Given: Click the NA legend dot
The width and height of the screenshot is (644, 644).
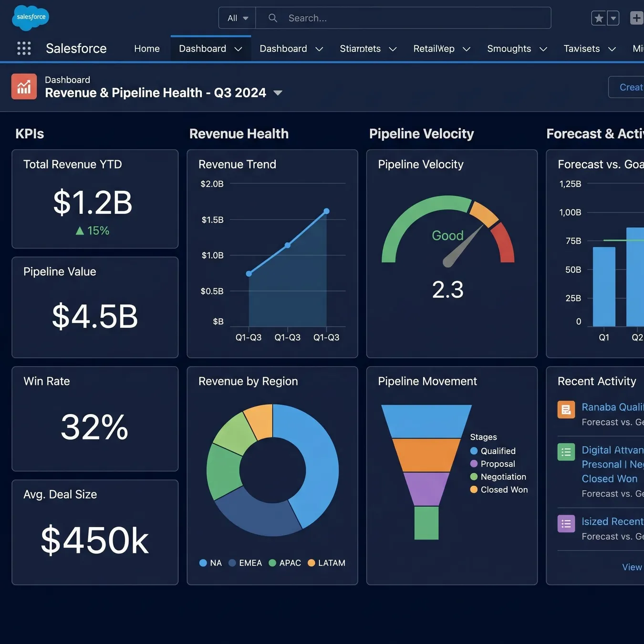Looking at the screenshot, I should tap(203, 563).
